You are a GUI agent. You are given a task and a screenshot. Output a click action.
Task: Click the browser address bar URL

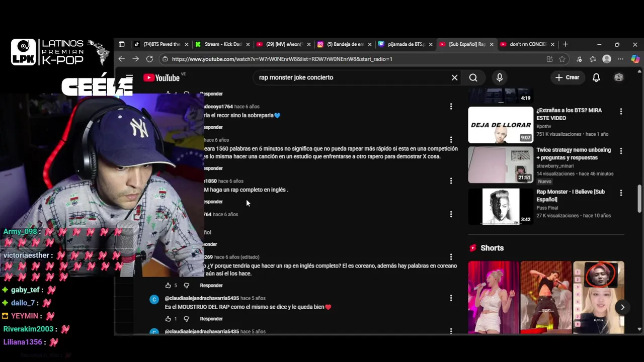tap(282, 59)
